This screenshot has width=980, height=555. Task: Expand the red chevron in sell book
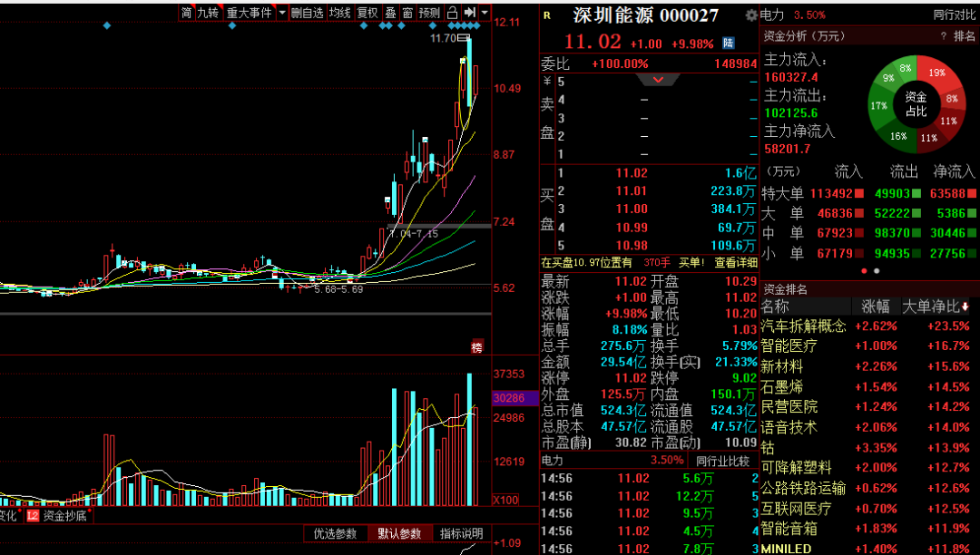click(658, 79)
